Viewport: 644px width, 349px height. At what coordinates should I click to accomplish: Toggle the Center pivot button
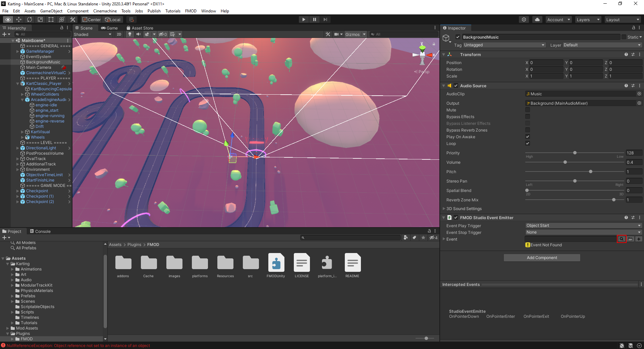click(92, 19)
